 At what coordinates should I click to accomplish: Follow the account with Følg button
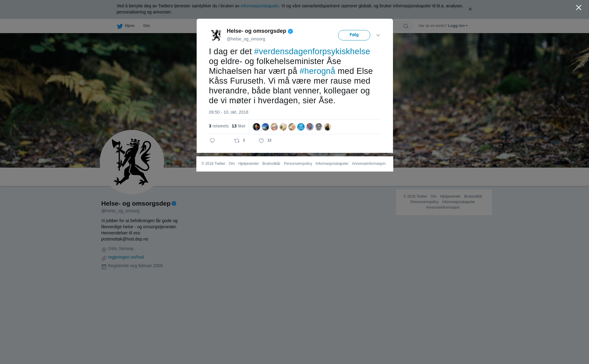(354, 35)
